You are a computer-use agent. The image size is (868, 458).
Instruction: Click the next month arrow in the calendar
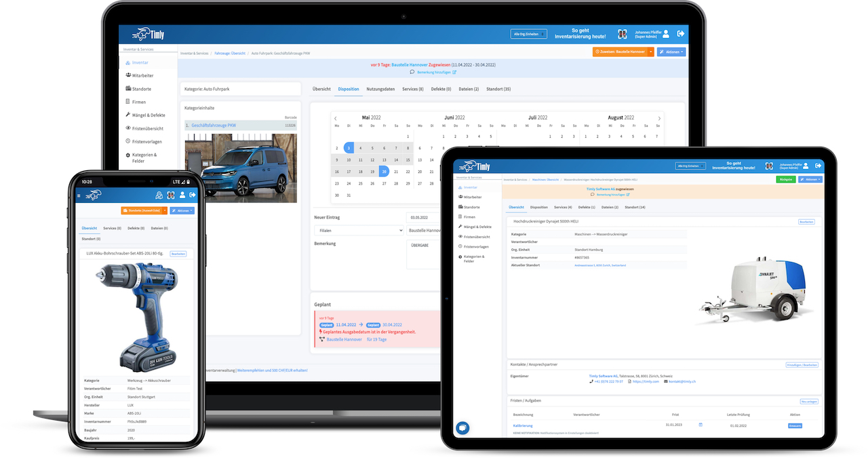pos(659,118)
